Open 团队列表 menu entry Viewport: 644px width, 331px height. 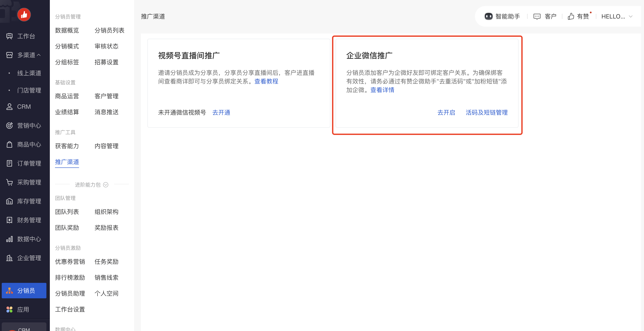pyautogui.click(x=67, y=212)
